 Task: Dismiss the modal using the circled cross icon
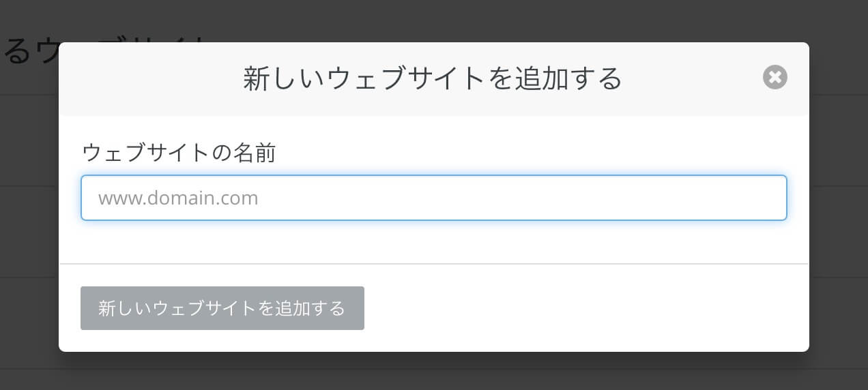pos(775,77)
